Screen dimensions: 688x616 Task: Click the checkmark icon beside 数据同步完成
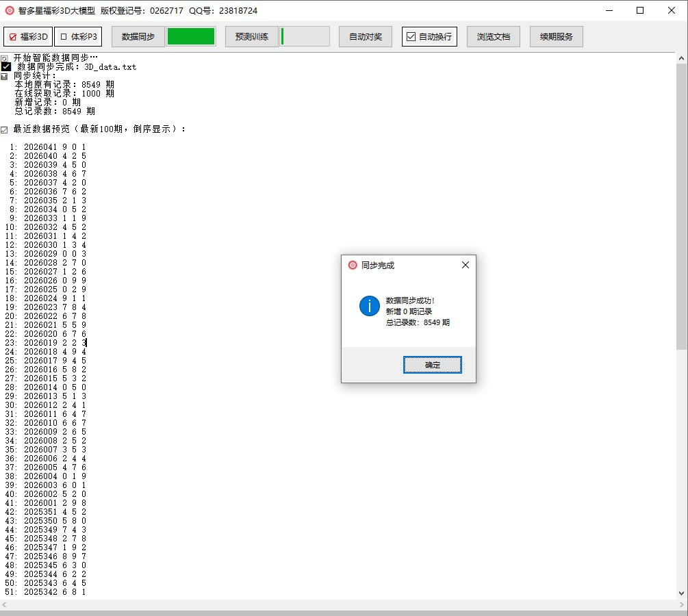(6, 67)
